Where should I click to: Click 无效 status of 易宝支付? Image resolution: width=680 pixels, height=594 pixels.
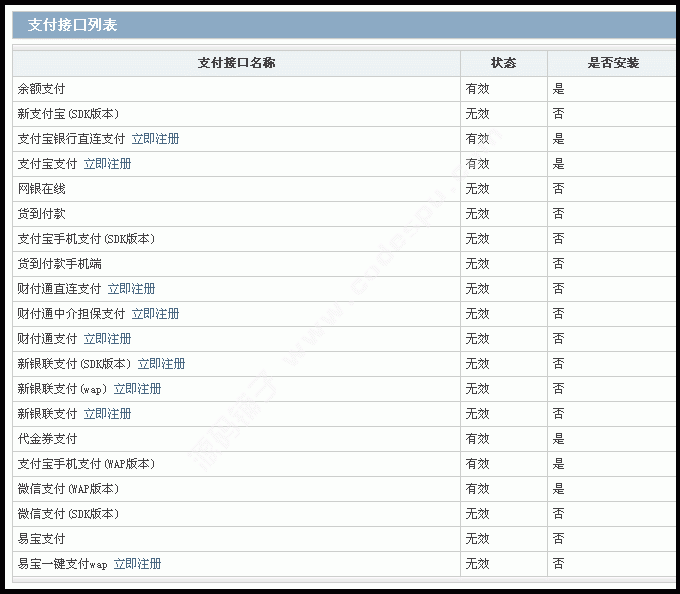click(477, 539)
